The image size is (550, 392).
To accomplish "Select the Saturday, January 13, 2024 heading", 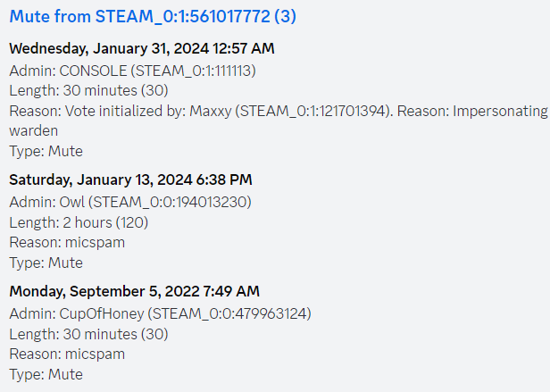I will click(x=130, y=180).
